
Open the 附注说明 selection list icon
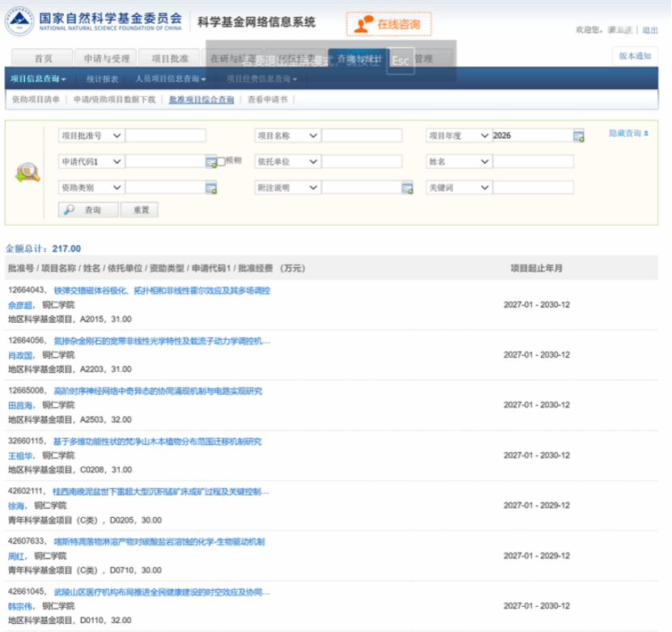407,188
